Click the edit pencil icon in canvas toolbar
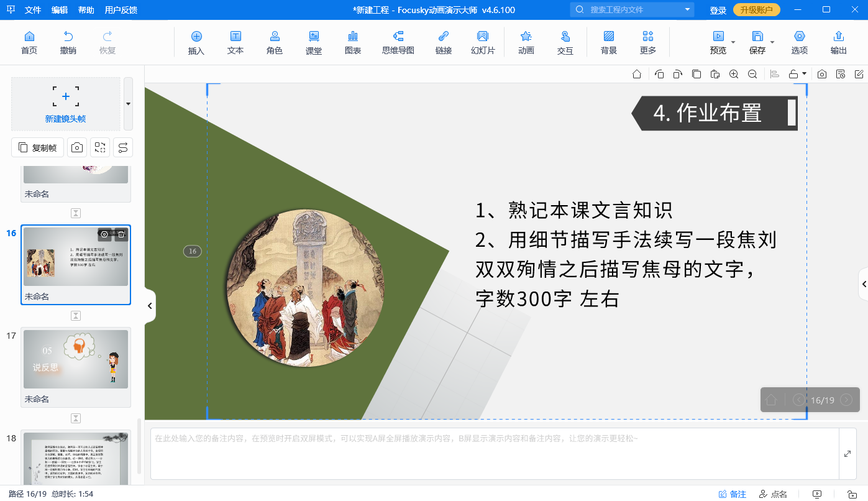Screen dimensions: 868x501 [859, 74]
